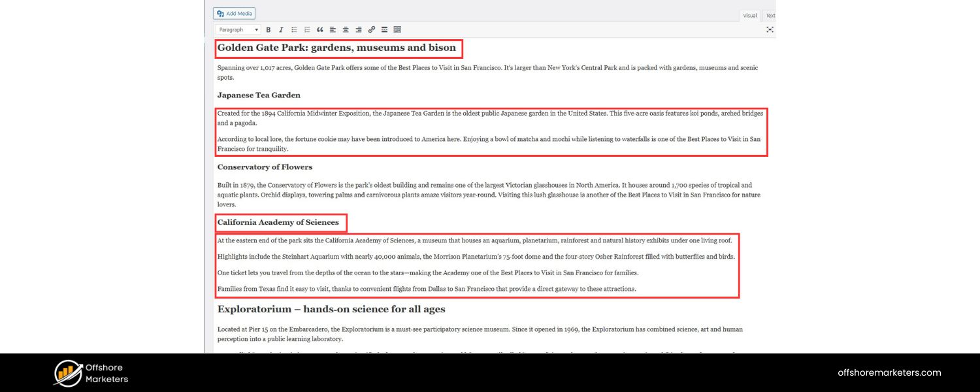
Task: Enter distraction-free fullscreen writing mode
Action: tap(770, 29)
